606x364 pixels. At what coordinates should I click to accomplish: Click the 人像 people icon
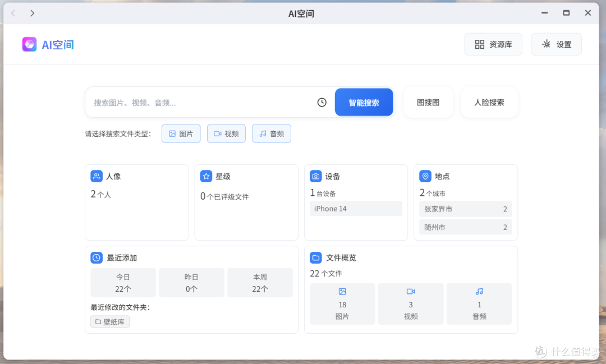(x=97, y=176)
